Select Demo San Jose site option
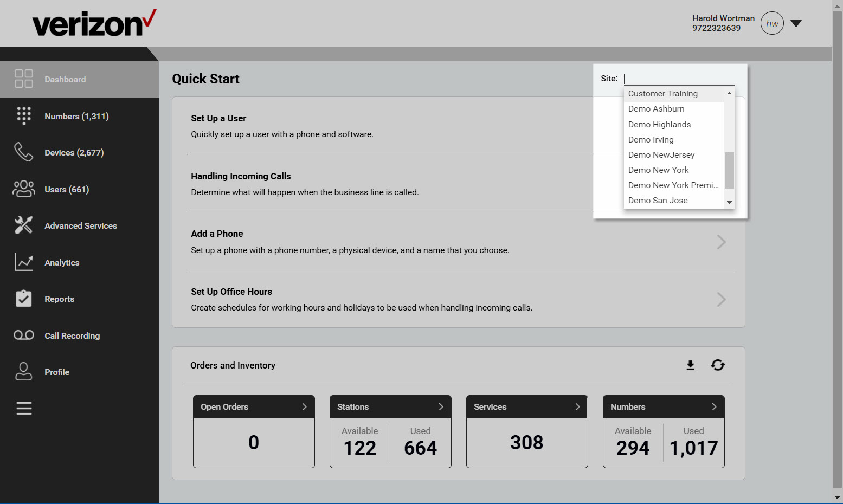Screen dimensions: 843x504 [674, 200]
